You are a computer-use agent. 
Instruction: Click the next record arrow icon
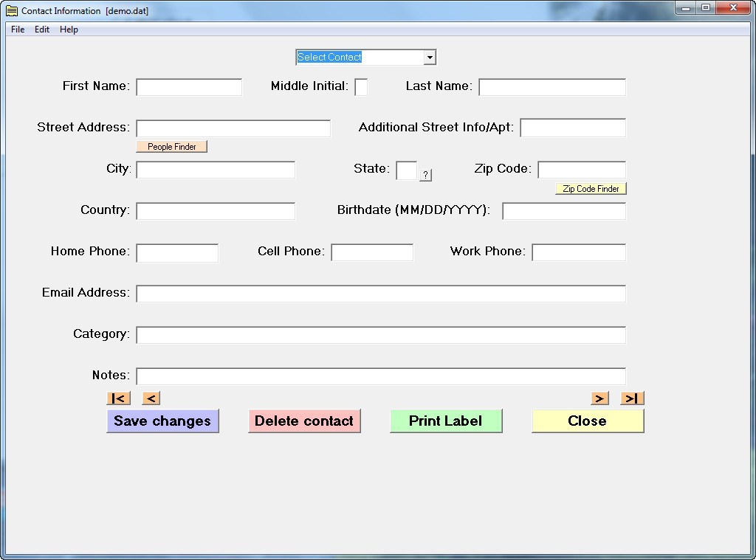pyautogui.click(x=599, y=398)
